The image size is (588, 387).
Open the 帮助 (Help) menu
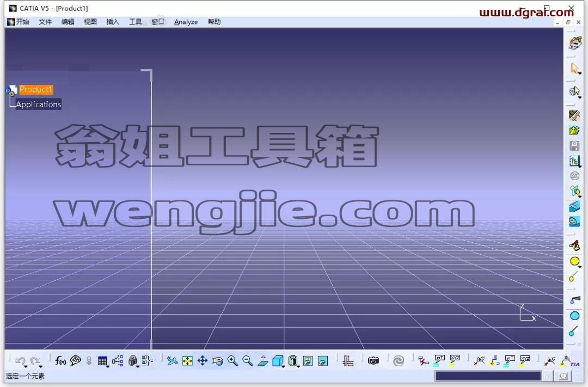[214, 22]
